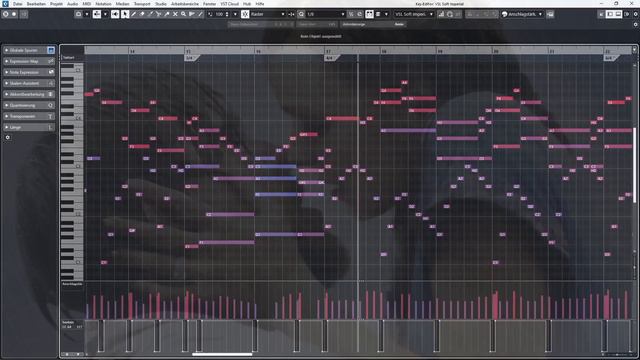This screenshot has width=640, height=360.
Task: Click the Cubase application logo icon
Action: (x=5, y=4)
